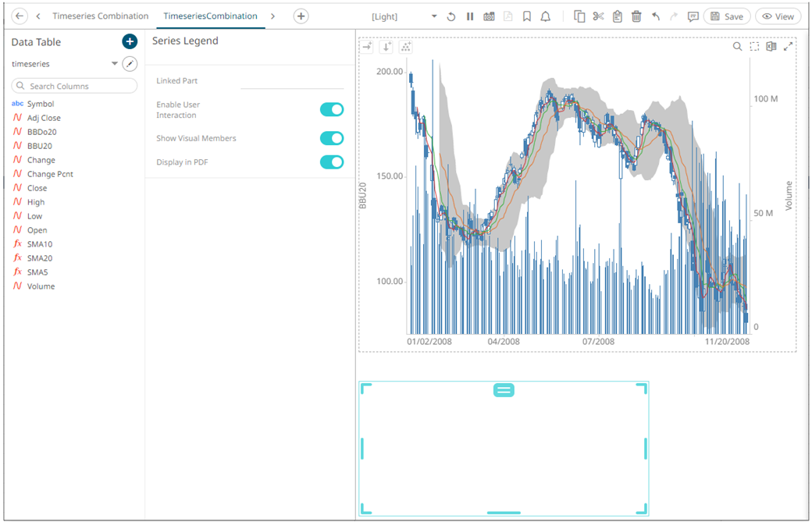Click the scissors cut icon
Viewport: 812px width, 522px height.
coord(599,16)
